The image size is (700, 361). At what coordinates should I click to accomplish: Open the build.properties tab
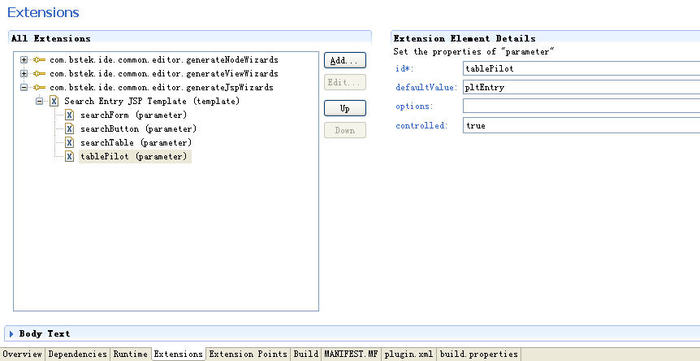coord(479,354)
